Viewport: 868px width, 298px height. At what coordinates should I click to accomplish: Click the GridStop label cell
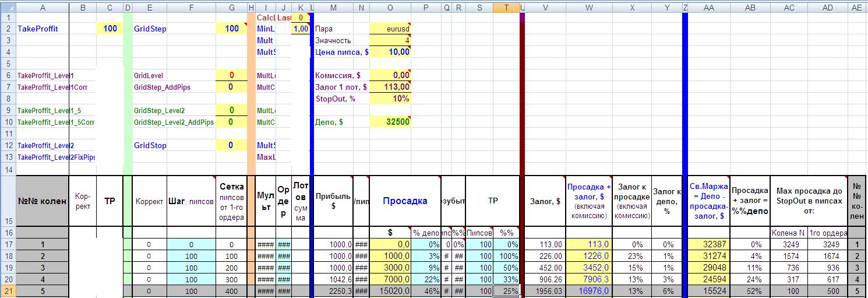(x=150, y=145)
